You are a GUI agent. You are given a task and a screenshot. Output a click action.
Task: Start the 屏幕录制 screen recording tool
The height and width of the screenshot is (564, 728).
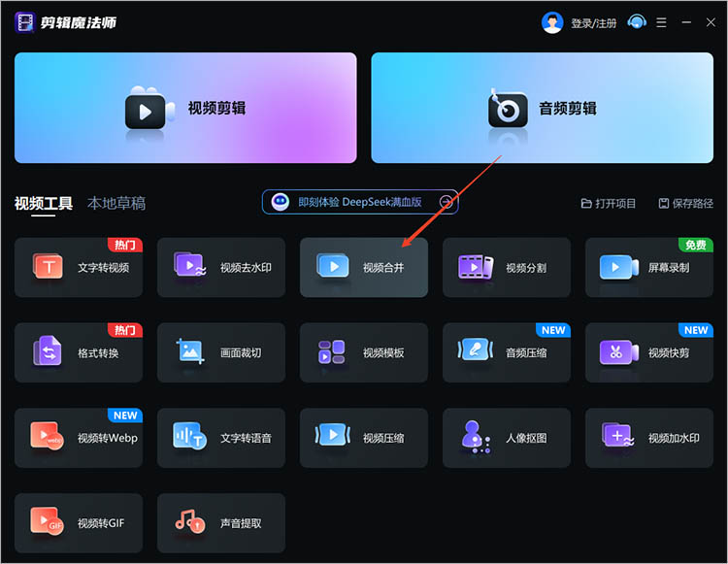pos(649,267)
